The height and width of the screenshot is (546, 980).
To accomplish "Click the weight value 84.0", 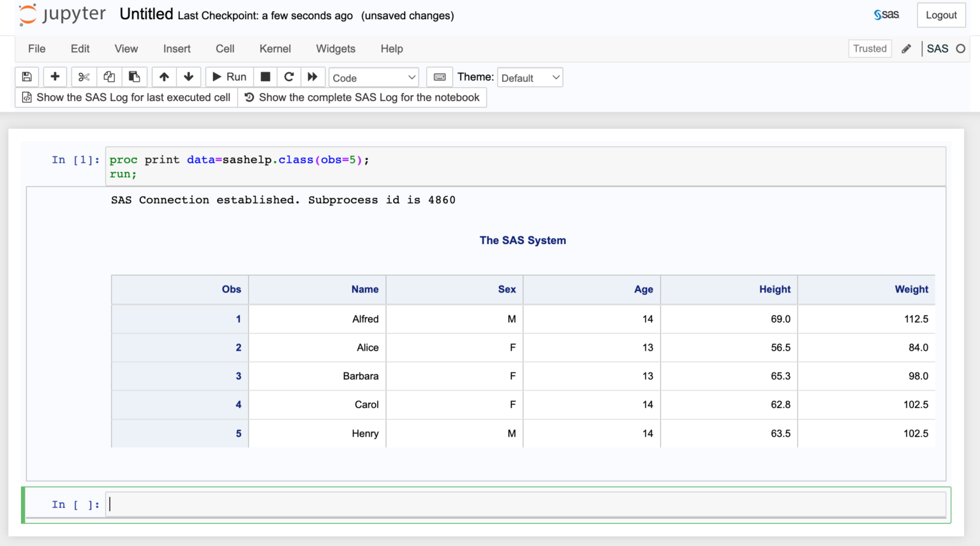I will click(x=918, y=347).
